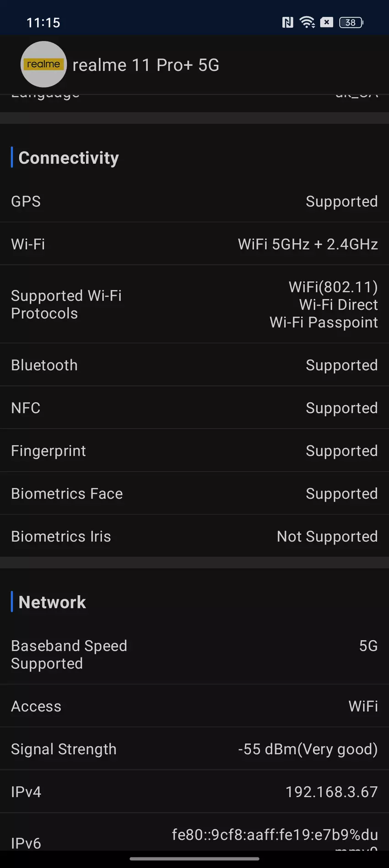The image size is (389, 868).
Task: Tap the Wi-Fi 5GHz + 2.4GHz row
Action: pos(194,244)
